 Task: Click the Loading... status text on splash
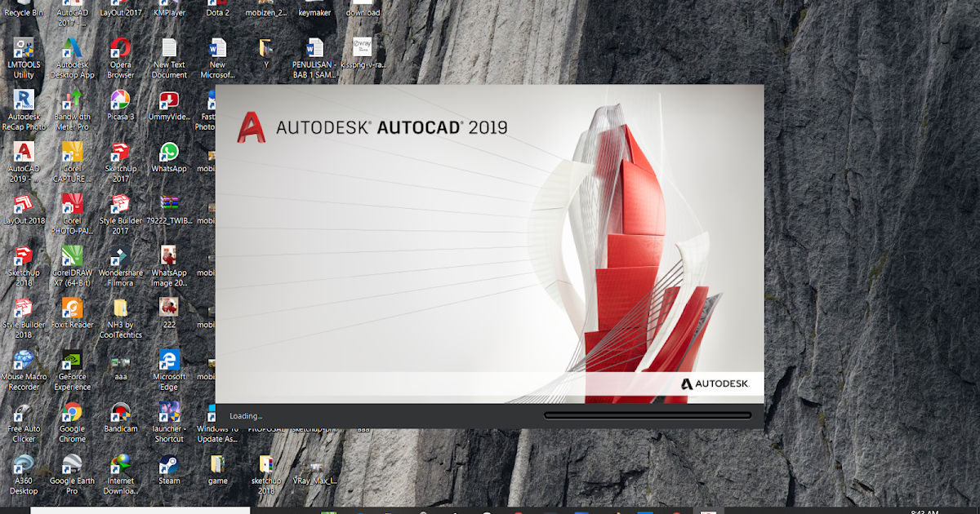(x=246, y=416)
